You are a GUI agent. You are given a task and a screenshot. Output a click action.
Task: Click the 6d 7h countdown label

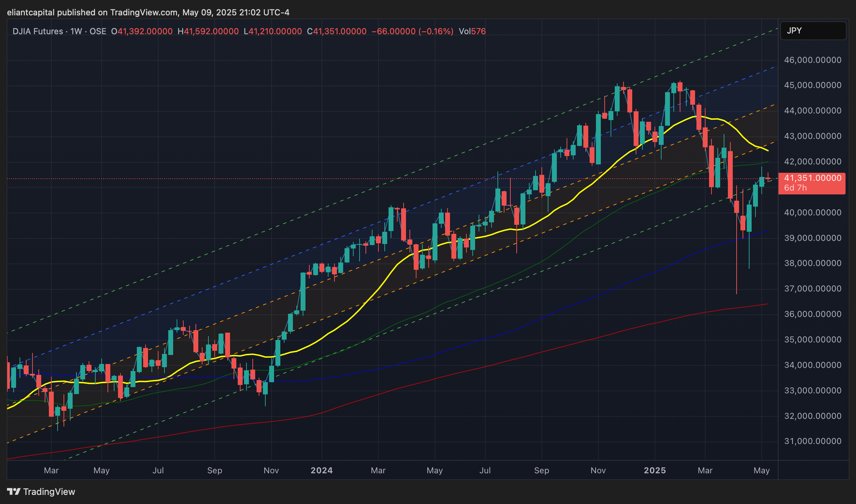coord(795,188)
